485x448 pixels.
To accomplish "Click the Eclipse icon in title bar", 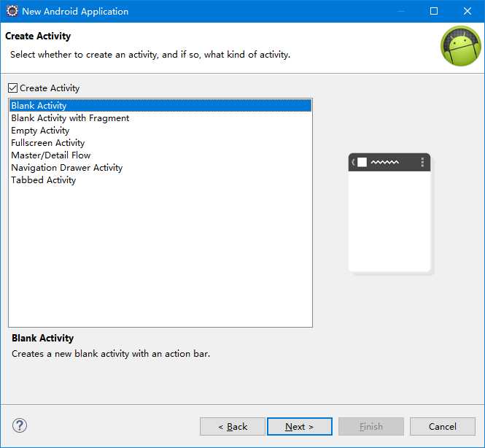I will pyautogui.click(x=12, y=11).
